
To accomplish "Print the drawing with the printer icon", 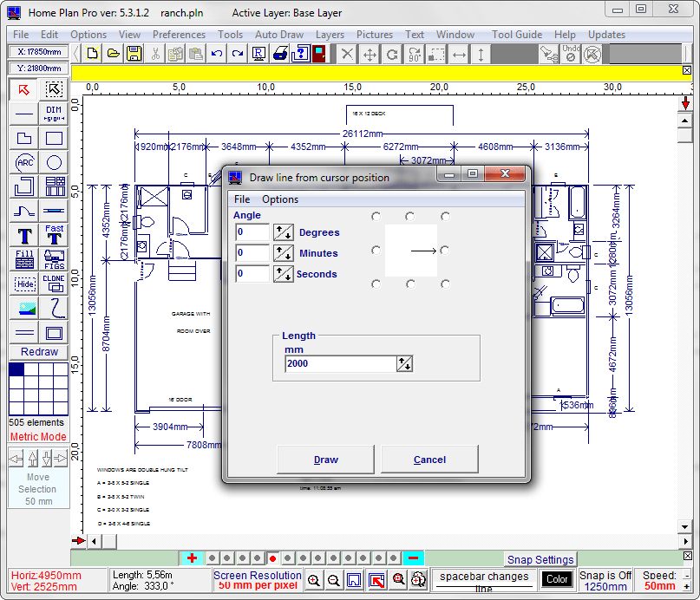I will click(280, 54).
